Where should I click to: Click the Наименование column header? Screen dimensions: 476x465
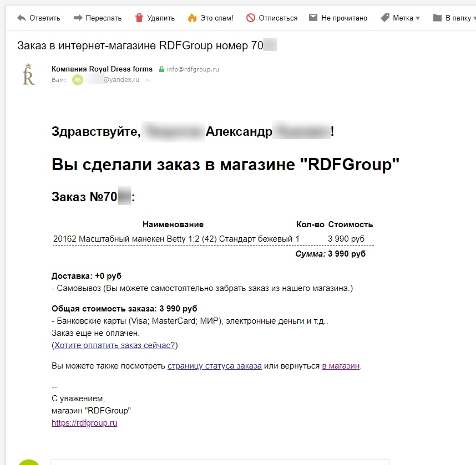(173, 224)
